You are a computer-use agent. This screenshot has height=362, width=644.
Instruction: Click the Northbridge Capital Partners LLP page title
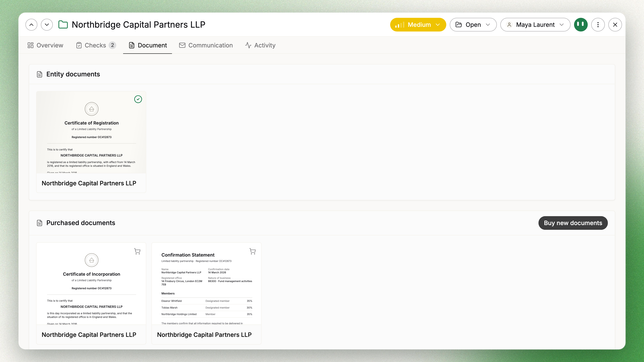139,24
